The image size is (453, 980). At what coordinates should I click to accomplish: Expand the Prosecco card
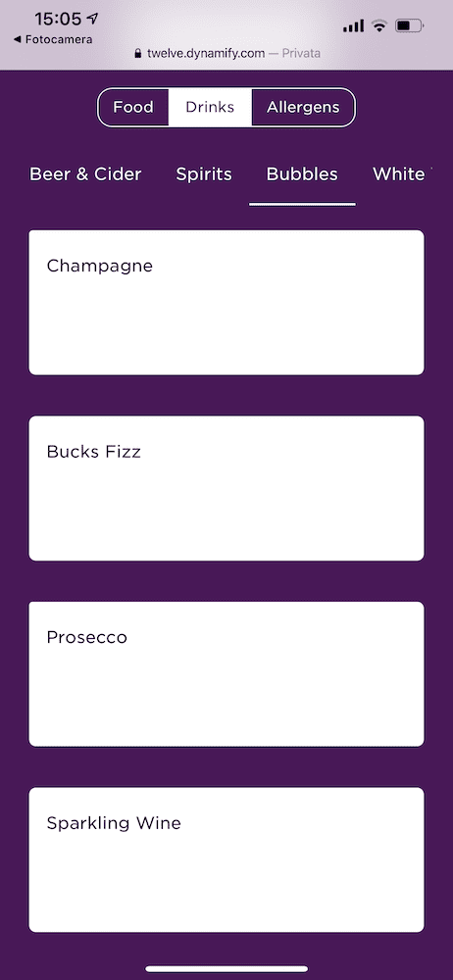(226, 674)
